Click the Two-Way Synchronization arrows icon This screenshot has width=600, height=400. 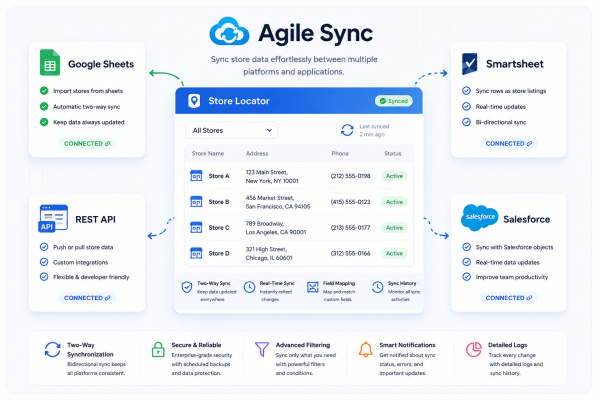52,349
